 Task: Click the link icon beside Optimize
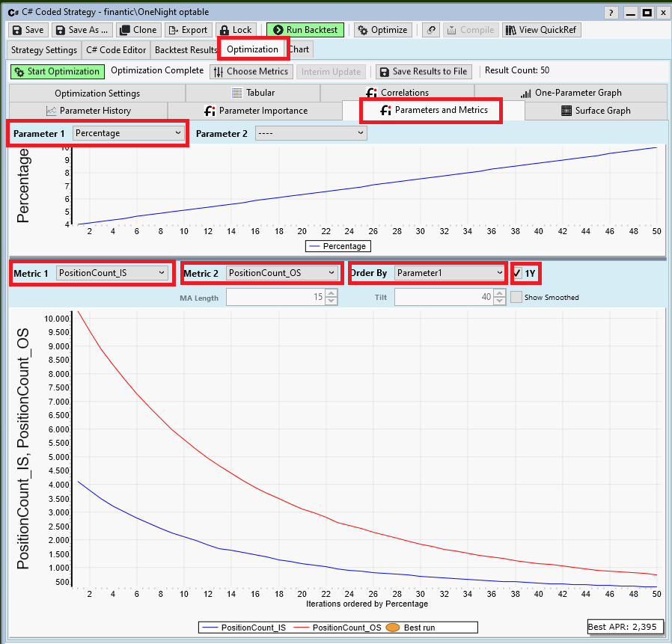pyautogui.click(x=430, y=30)
